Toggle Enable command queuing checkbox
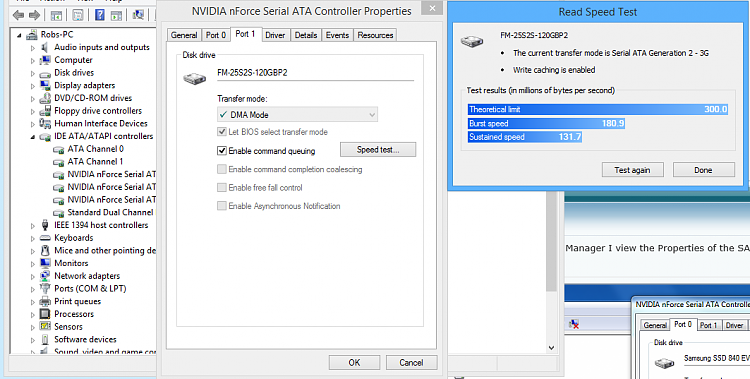Screen dimensions: 750x379 coord(221,151)
